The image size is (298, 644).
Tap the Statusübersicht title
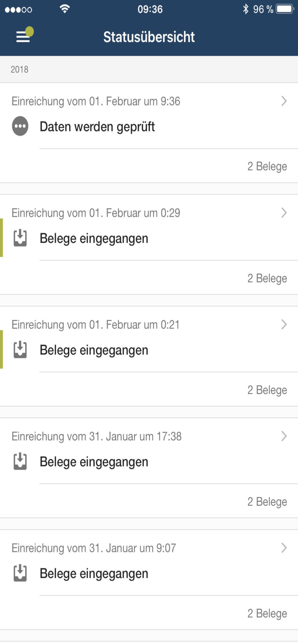(x=149, y=37)
